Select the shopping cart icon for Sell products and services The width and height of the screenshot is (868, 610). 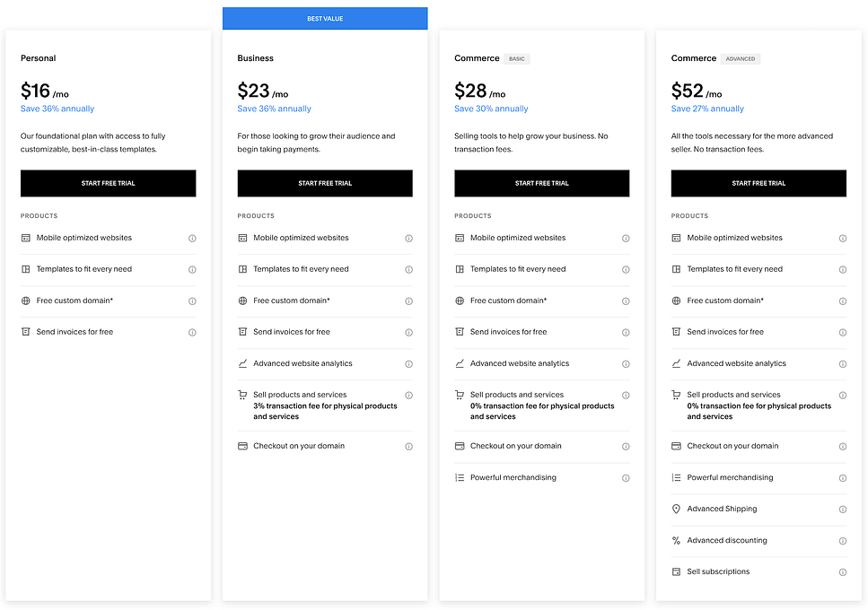[x=242, y=395]
